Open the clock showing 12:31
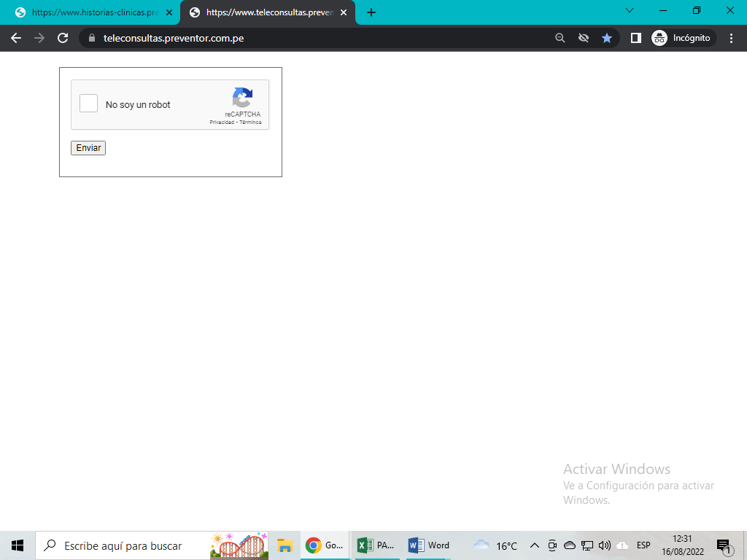The width and height of the screenshot is (747, 560). [682, 545]
